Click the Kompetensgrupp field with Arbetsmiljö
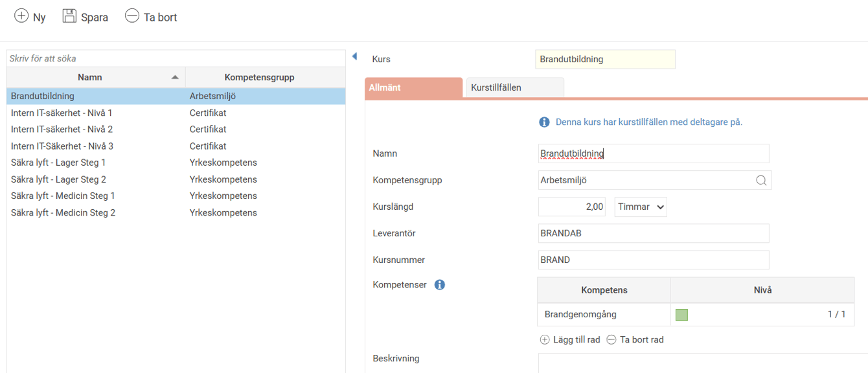 (655, 181)
